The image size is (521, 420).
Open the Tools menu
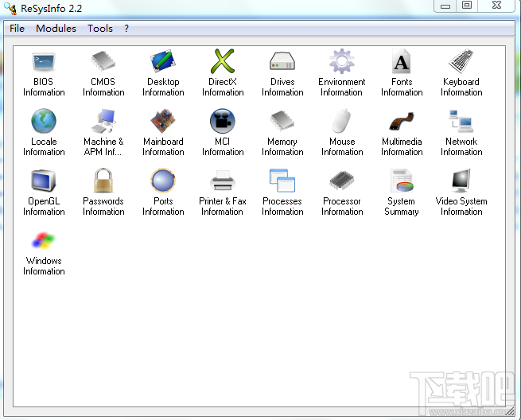[100, 29]
